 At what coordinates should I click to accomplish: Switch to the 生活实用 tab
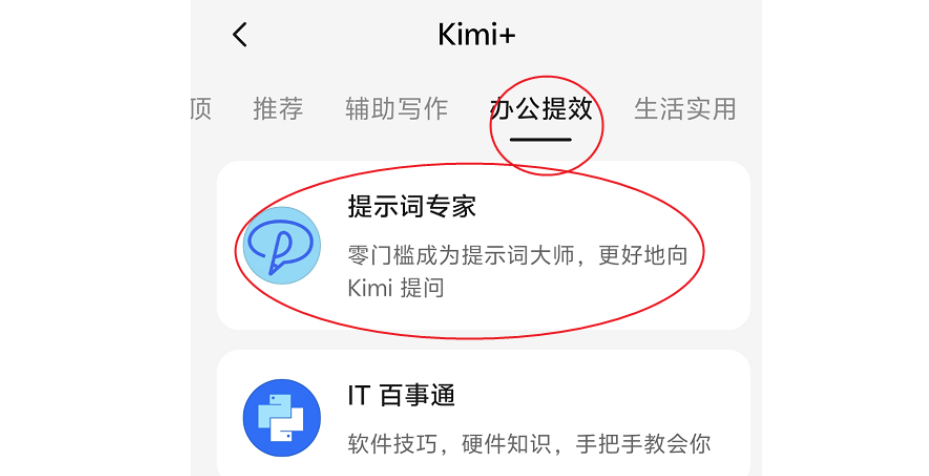click(685, 109)
